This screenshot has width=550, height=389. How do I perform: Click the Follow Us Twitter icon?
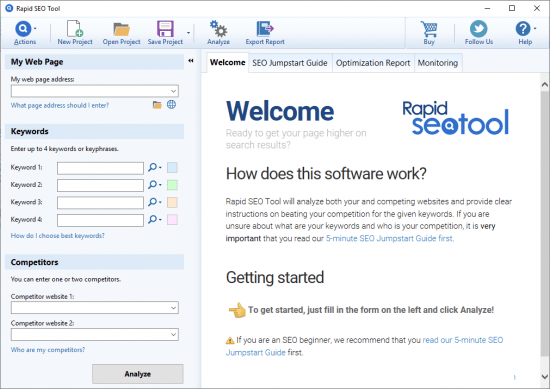tap(478, 29)
